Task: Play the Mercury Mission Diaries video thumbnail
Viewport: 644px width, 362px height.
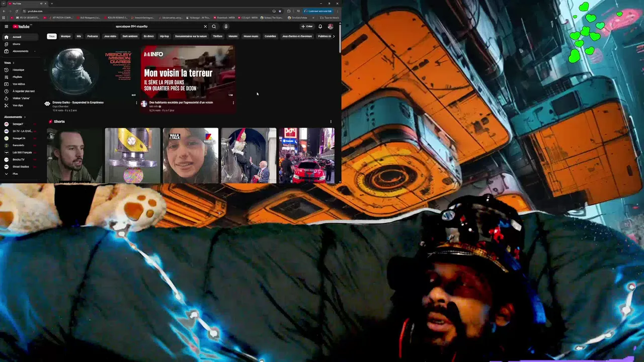Action: click(x=91, y=72)
